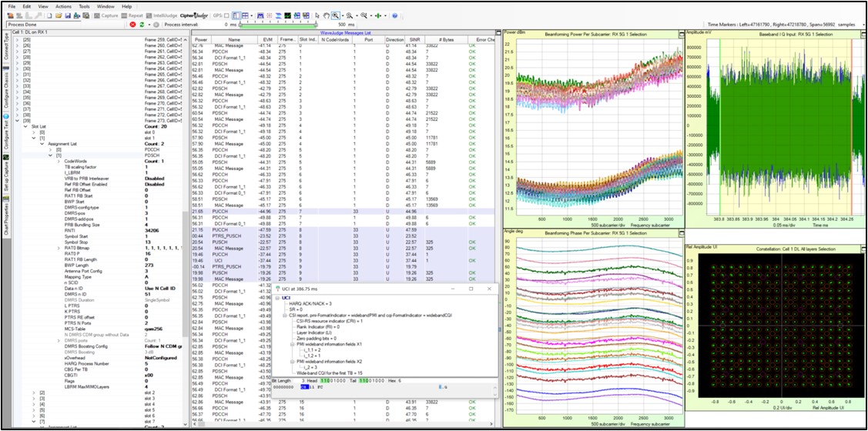
Task: Click the highlighted hex byte in UCI popup
Action: [x=303, y=387]
